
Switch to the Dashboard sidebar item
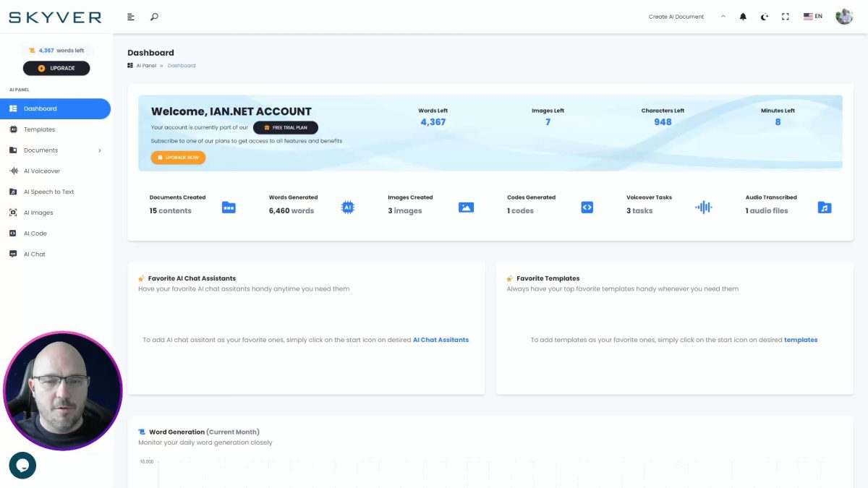40,108
